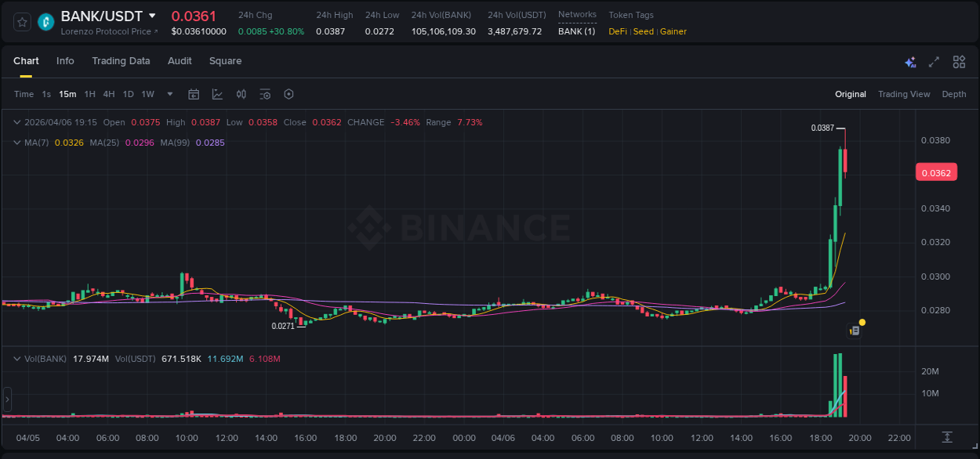The width and height of the screenshot is (980, 459).
Task: Select the 15m interval
Action: [x=67, y=94]
